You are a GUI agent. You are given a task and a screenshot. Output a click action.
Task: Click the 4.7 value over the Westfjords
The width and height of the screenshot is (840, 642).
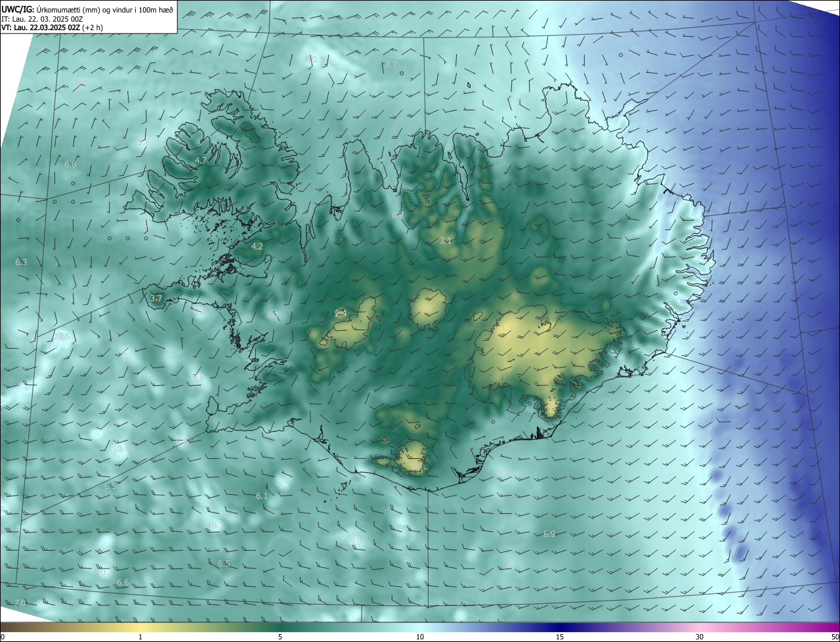pyautogui.click(x=201, y=160)
